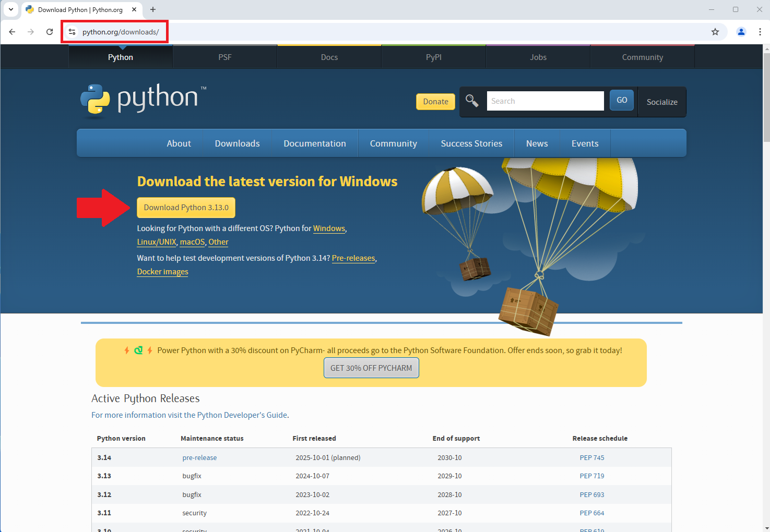Screen dimensions: 770x532
Task: Click the magnifying glass search icon
Action: point(472,101)
